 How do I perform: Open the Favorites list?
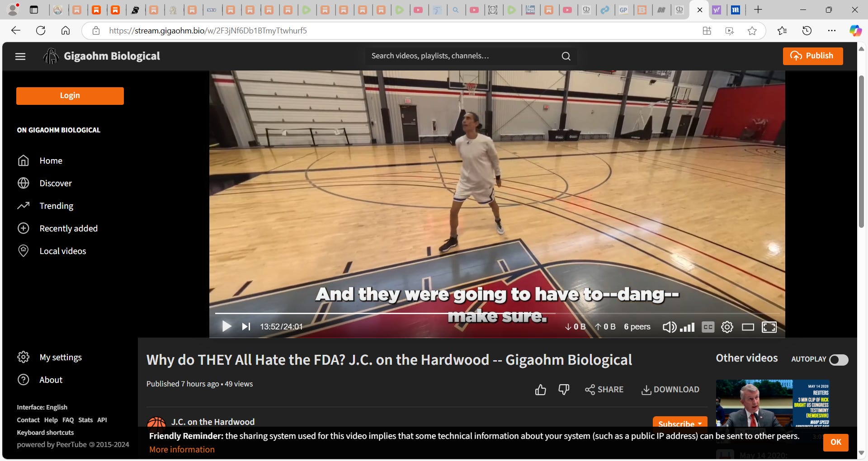point(782,31)
